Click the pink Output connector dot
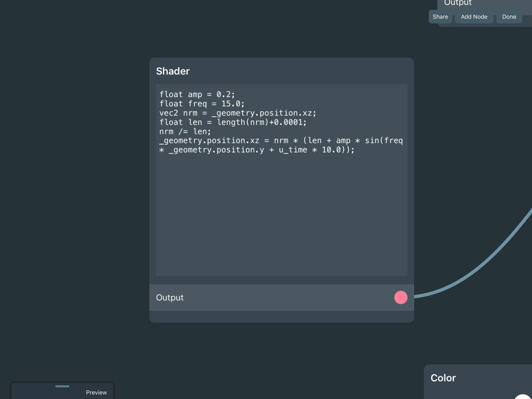 pos(401,297)
